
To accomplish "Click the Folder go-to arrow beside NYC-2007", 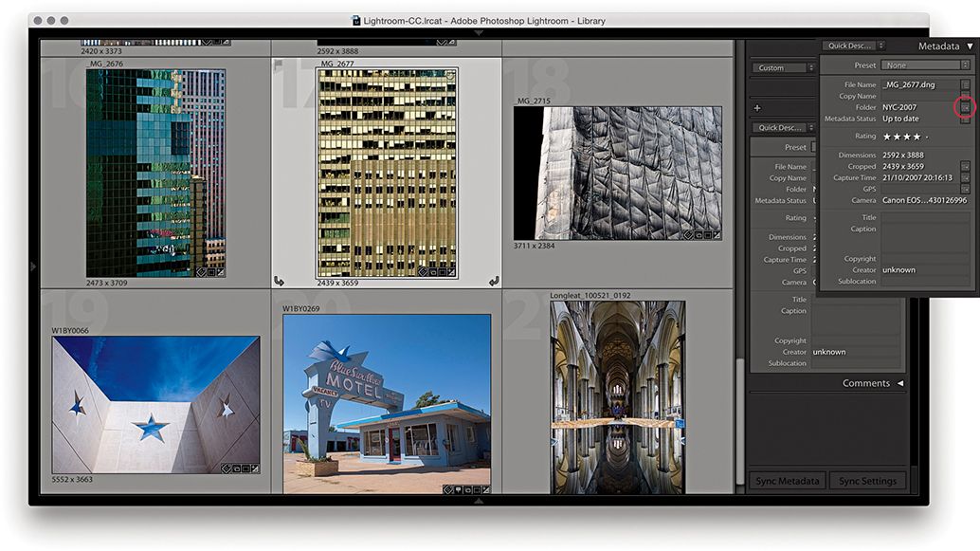I will (x=965, y=107).
